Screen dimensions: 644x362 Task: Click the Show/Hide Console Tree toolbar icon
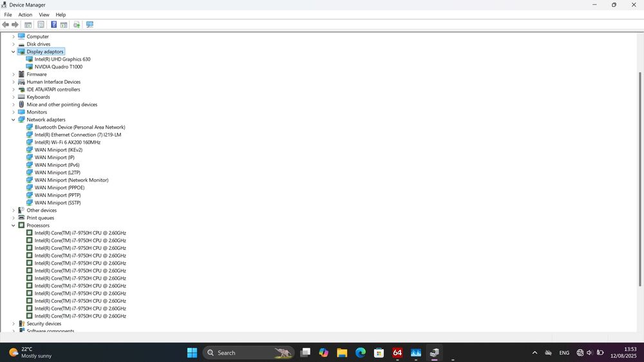point(28,24)
